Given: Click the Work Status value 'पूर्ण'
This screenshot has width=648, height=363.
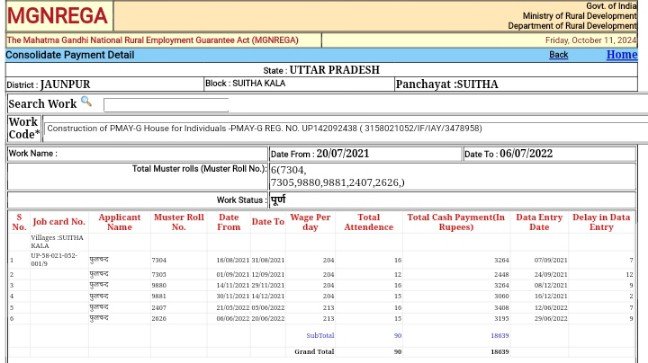Looking at the screenshot, I should tap(278, 200).
